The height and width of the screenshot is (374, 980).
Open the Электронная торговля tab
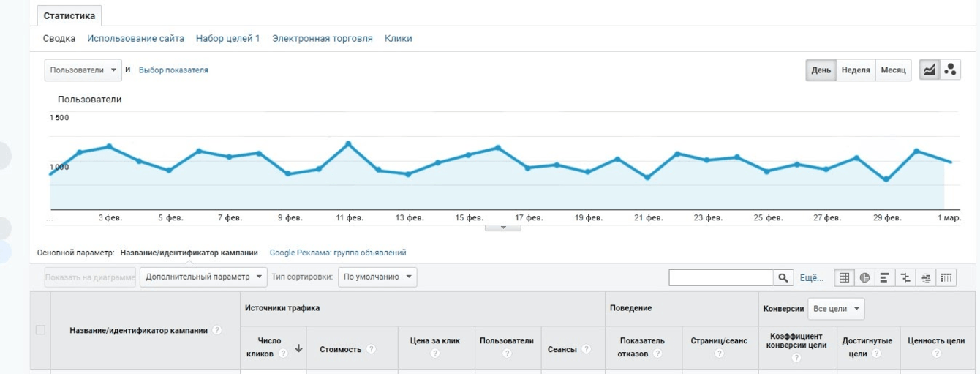[x=323, y=38]
